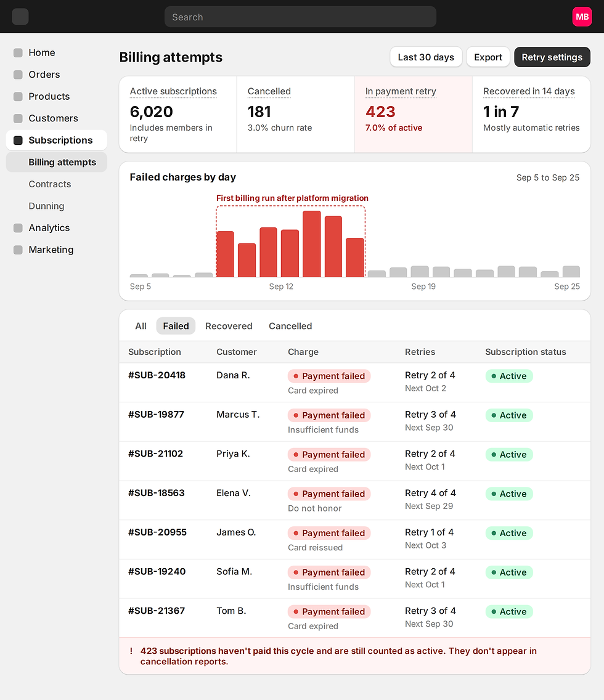
Task: Switch to the Recovered tab
Action: click(x=229, y=326)
